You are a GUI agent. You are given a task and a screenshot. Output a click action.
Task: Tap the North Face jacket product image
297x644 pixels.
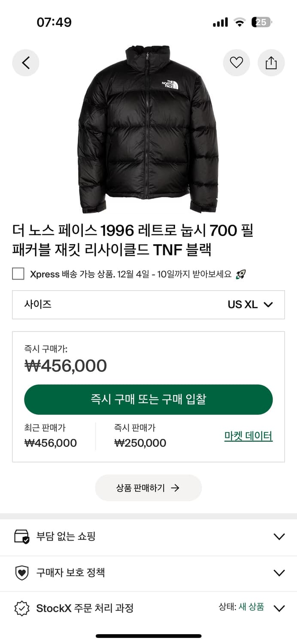(148, 127)
